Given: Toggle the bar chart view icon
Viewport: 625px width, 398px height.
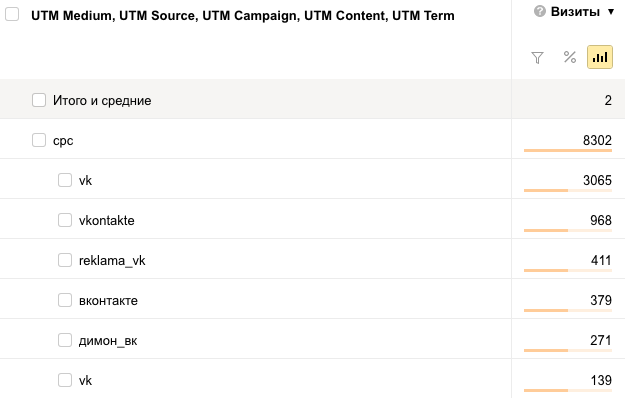Looking at the screenshot, I should point(599,57).
